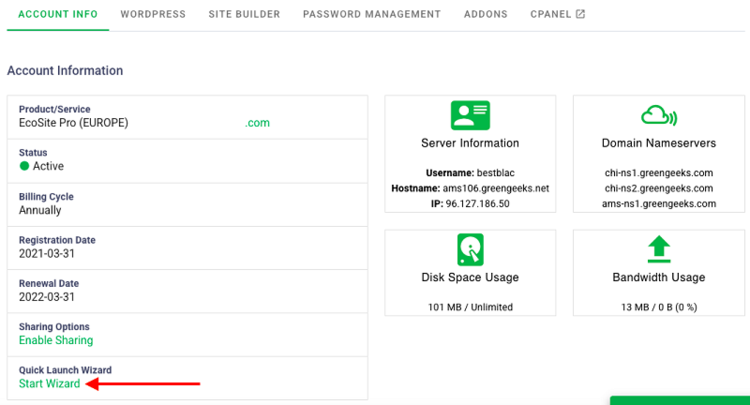Image resolution: width=750 pixels, height=405 pixels.
Task: Click the green Active status dot
Action: [x=25, y=166]
